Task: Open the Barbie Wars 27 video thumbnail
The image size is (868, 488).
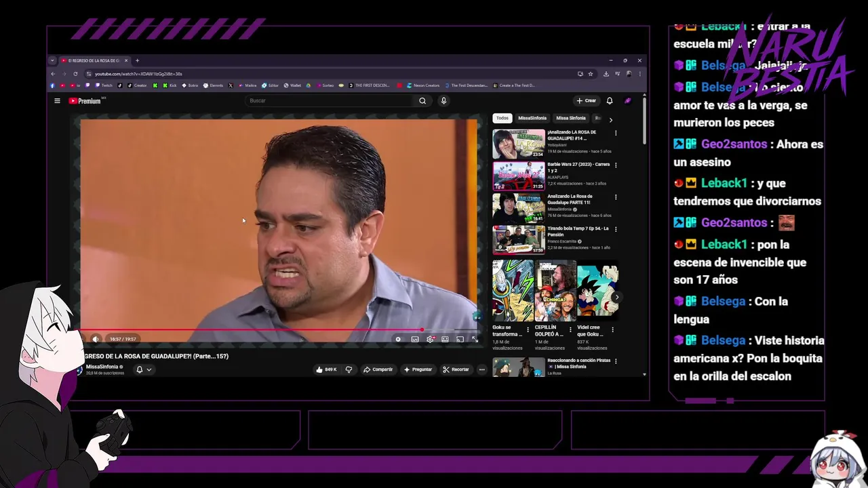Action: pyautogui.click(x=519, y=176)
